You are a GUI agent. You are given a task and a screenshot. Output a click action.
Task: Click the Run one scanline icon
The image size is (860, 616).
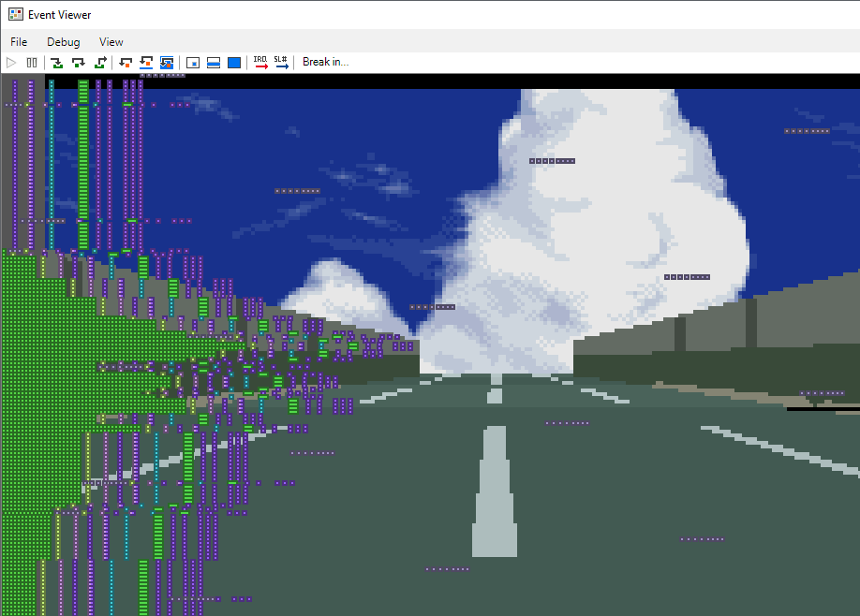pyautogui.click(x=214, y=63)
